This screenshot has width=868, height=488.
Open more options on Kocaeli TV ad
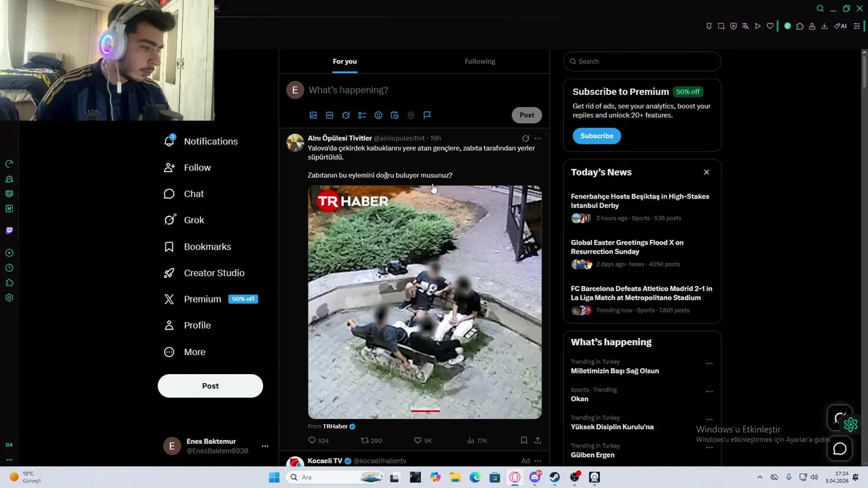coord(538,461)
